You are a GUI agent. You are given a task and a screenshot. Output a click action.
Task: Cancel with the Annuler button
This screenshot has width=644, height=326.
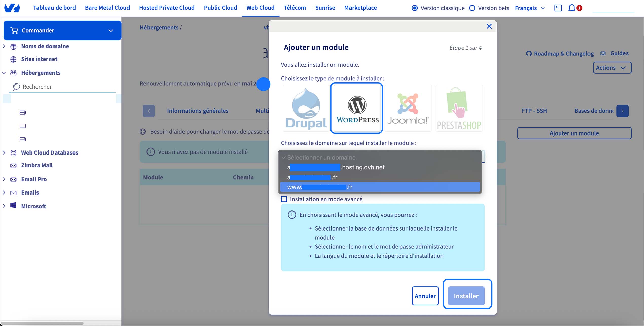pyautogui.click(x=425, y=296)
